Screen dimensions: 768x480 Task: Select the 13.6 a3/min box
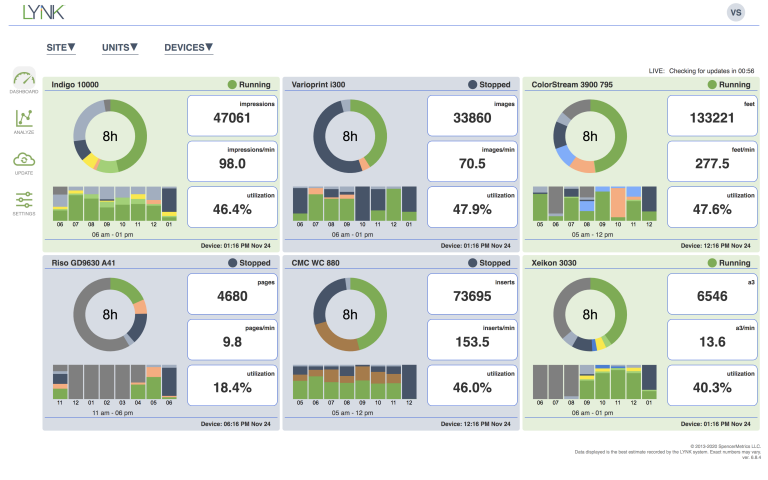click(x=712, y=339)
